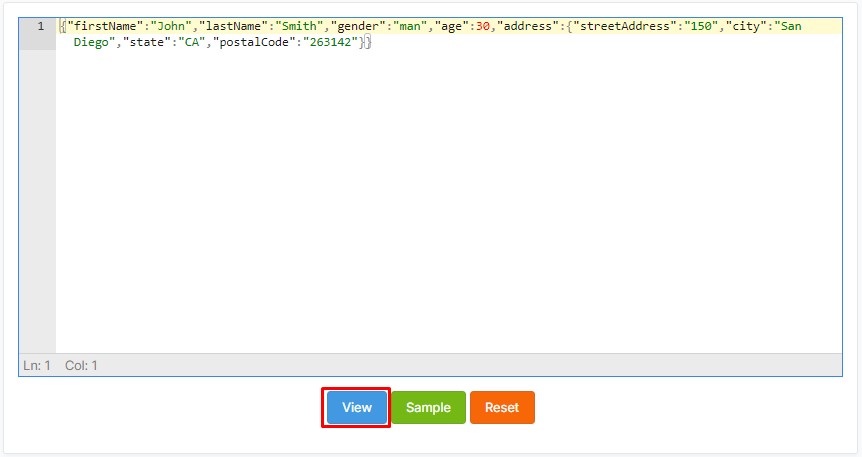
Task: Click the "John" value in the JSON
Action: [171, 26]
